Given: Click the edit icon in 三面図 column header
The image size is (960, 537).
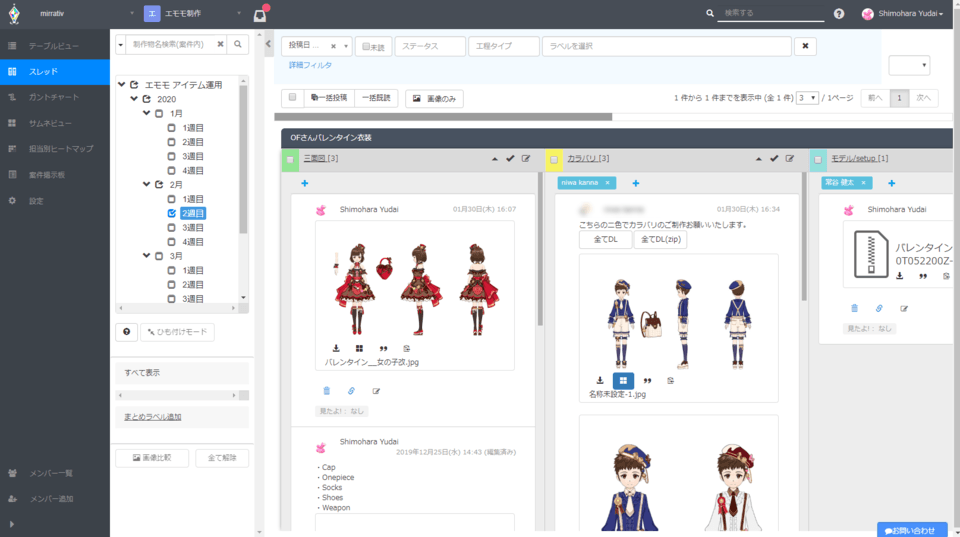Looking at the screenshot, I should 526,158.
